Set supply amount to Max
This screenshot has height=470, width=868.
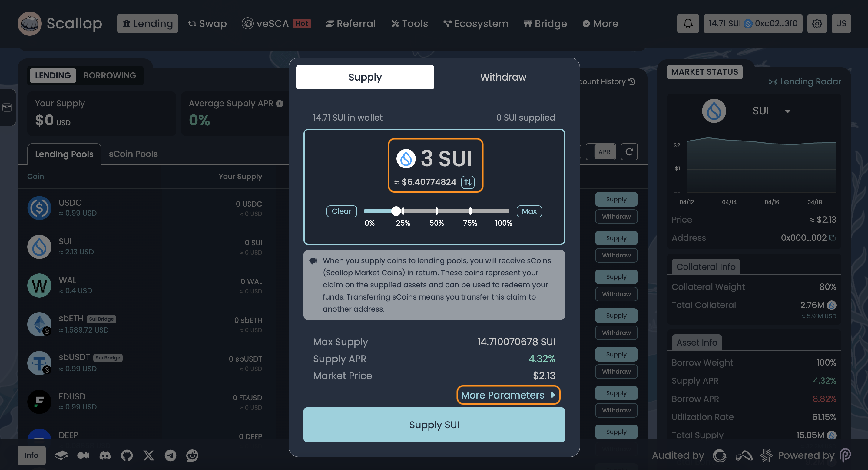529,211
